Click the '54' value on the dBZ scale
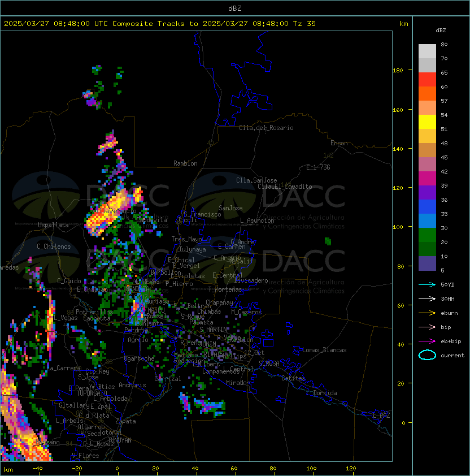This screenshot has width=470, height=476. [x=444, y=115]
